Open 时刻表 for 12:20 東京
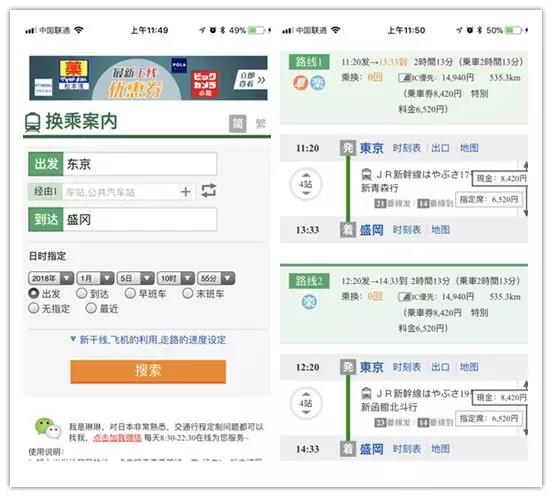552x497 pixels. click(407, 367)
